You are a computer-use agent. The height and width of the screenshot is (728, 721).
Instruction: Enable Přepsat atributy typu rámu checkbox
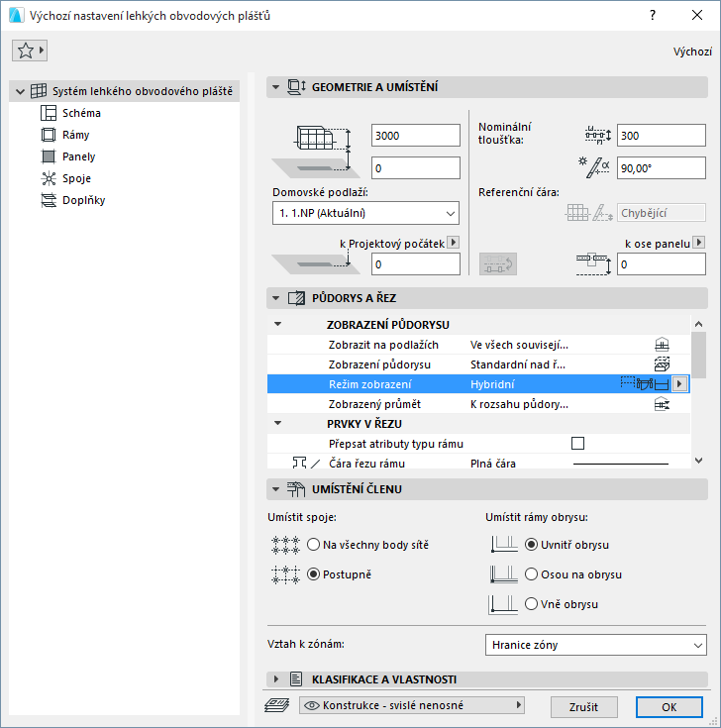tap(577, 444)
